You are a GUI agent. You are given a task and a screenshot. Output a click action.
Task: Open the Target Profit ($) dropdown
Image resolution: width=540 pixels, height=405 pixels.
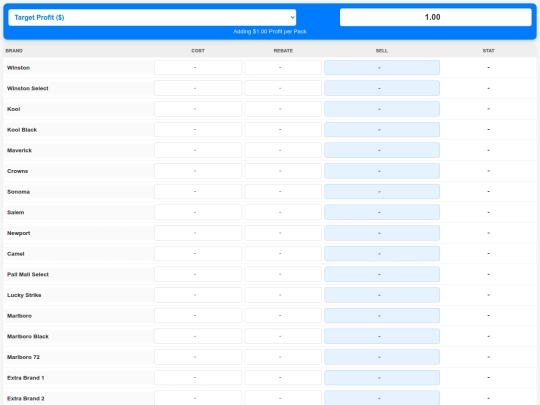coord(152,18)
